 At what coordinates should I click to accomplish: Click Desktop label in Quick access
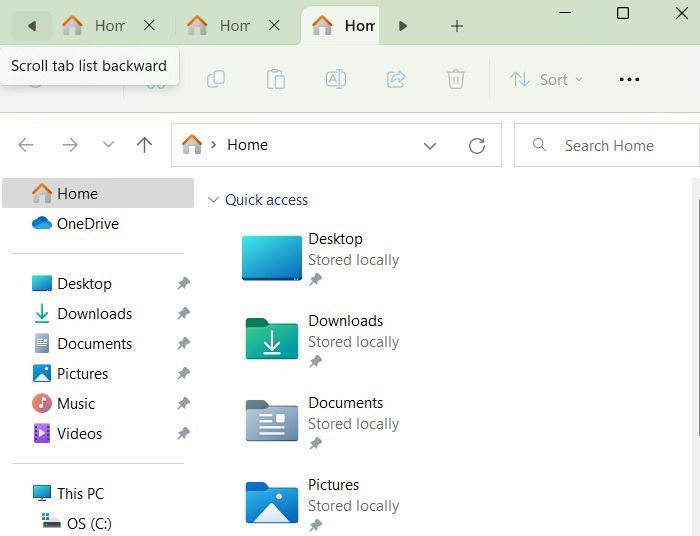pyautogui.click(x=335, y=239)
